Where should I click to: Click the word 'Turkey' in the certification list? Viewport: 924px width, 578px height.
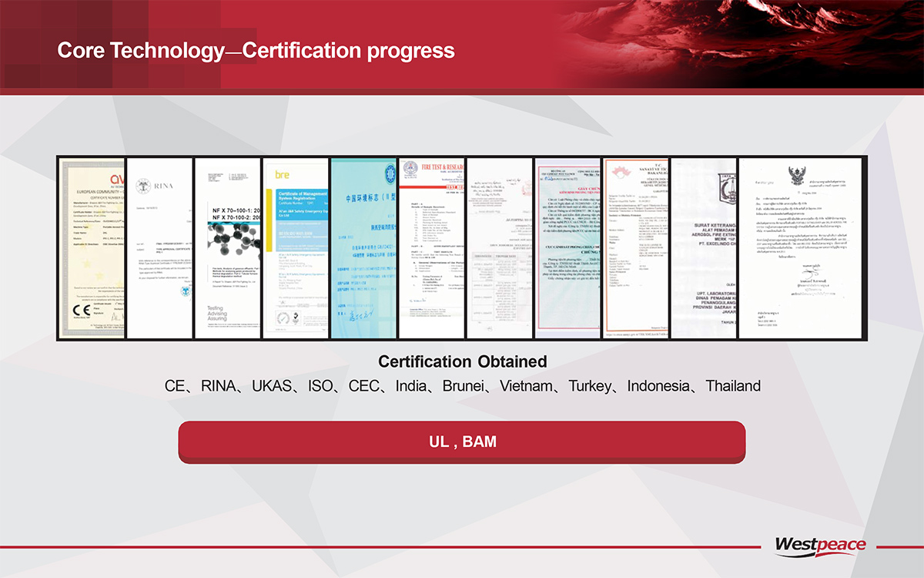coord(591,385)
